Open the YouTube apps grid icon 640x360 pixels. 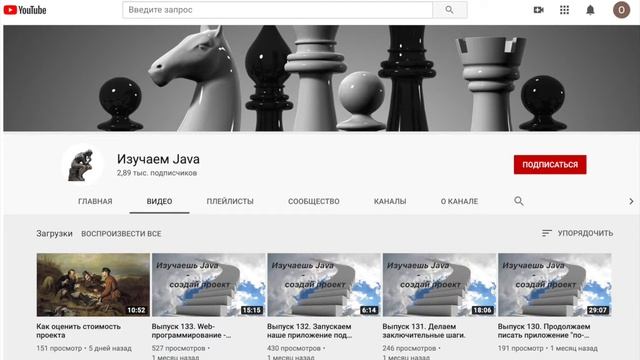(564, 10)
